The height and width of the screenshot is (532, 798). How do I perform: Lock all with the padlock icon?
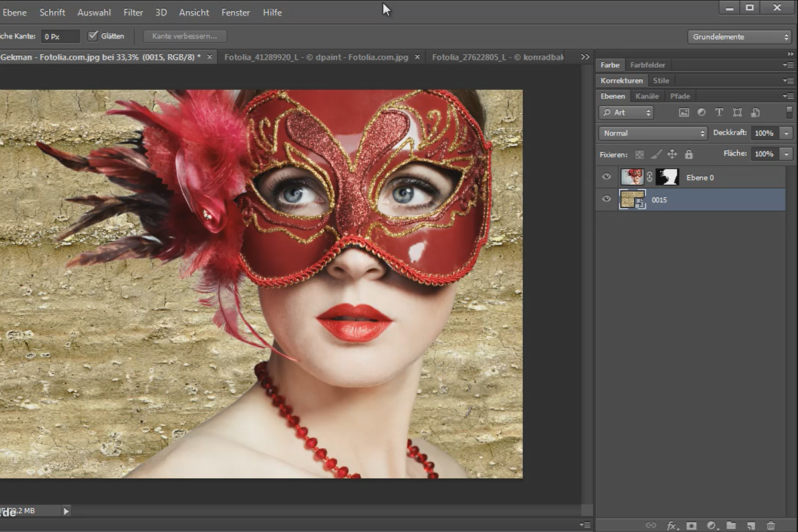688,154
